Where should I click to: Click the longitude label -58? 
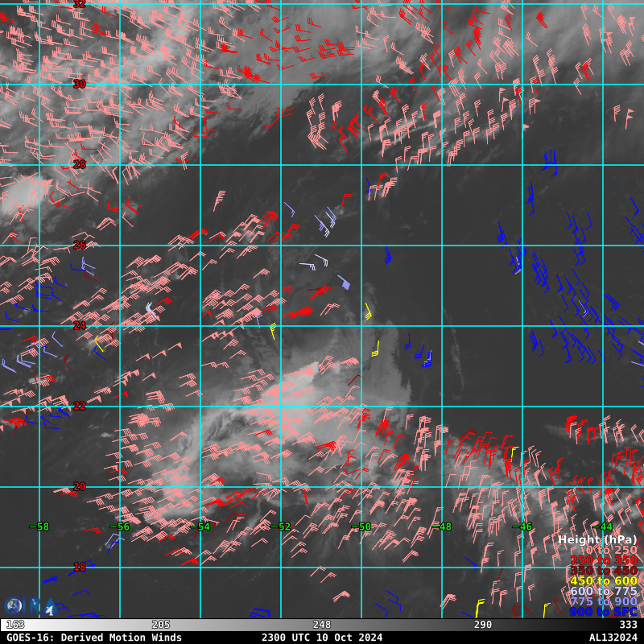39,526
